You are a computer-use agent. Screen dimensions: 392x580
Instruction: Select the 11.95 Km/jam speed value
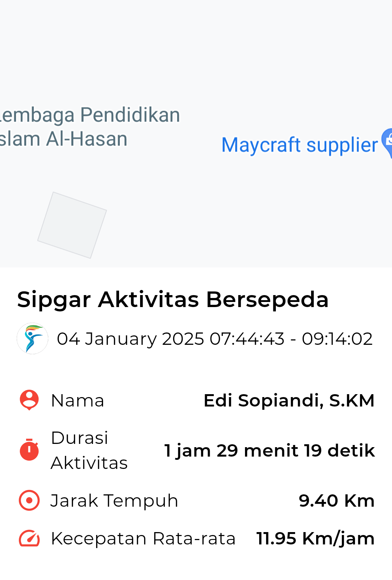pyautogui.click(x=315, y=539)
